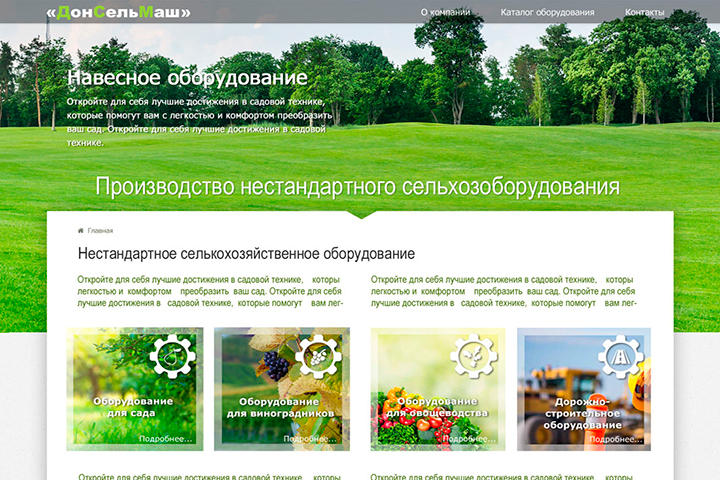Screen dimensions: 720x480
Task: Click the ДонСельМаш site logo
Action: [118, 12]
